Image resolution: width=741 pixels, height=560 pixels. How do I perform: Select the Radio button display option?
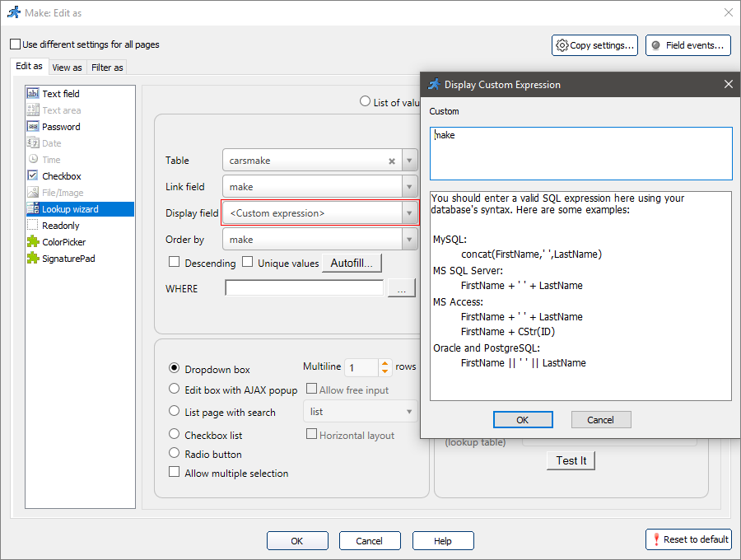174,453
